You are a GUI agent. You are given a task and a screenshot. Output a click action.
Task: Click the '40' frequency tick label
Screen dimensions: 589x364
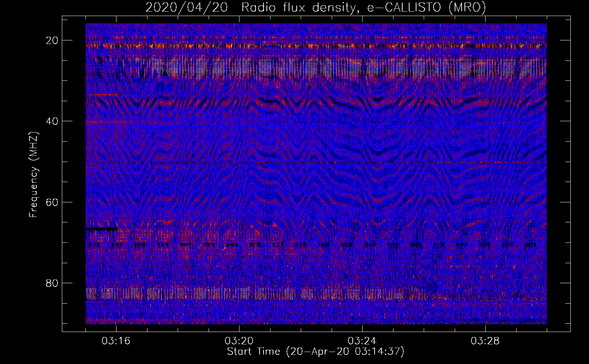tap(52, 121)
